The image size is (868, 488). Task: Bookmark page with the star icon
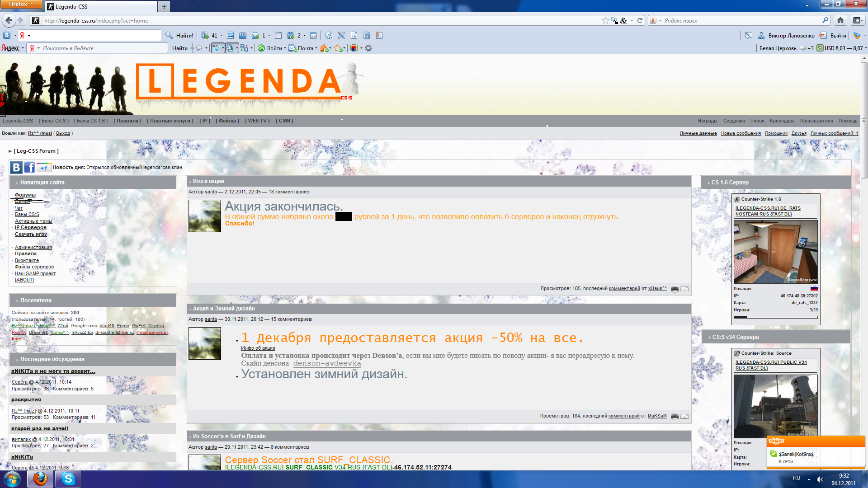[605, 20]
